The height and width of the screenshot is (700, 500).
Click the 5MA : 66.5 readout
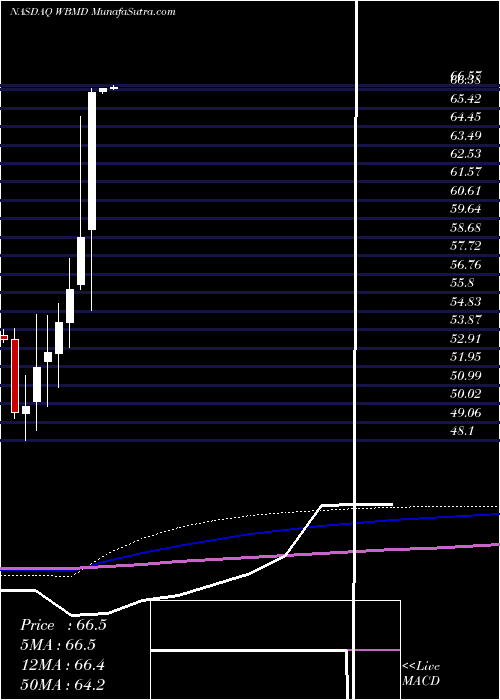pos(58,645)
